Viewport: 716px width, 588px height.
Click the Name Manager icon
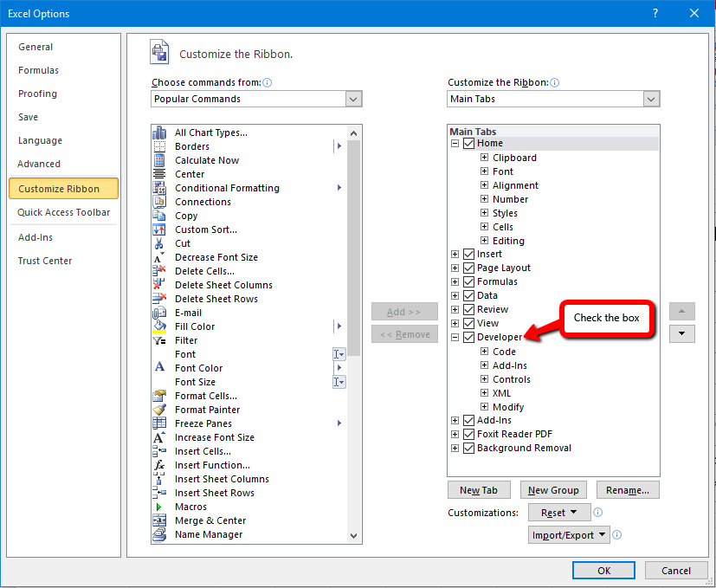click(x=159, y=534)
